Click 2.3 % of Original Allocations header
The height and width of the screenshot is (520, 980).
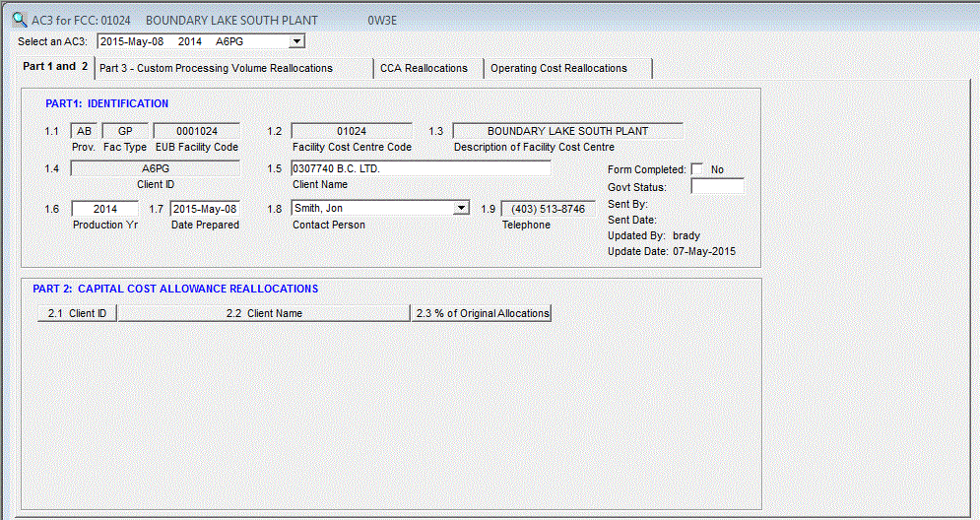click(x=482, y=313)
